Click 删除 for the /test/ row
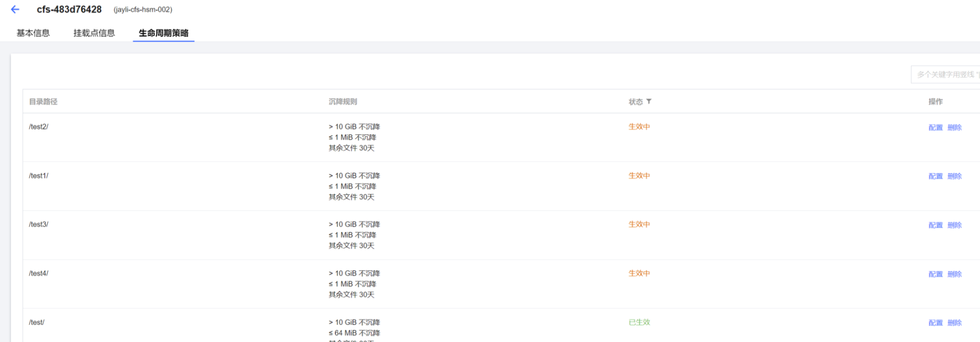This screenshot has height=342, width=980. point(955,323)
